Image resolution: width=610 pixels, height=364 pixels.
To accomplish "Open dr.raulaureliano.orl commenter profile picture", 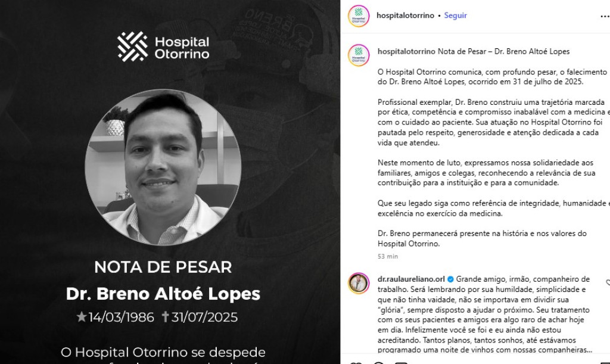I will click(358, 283).
